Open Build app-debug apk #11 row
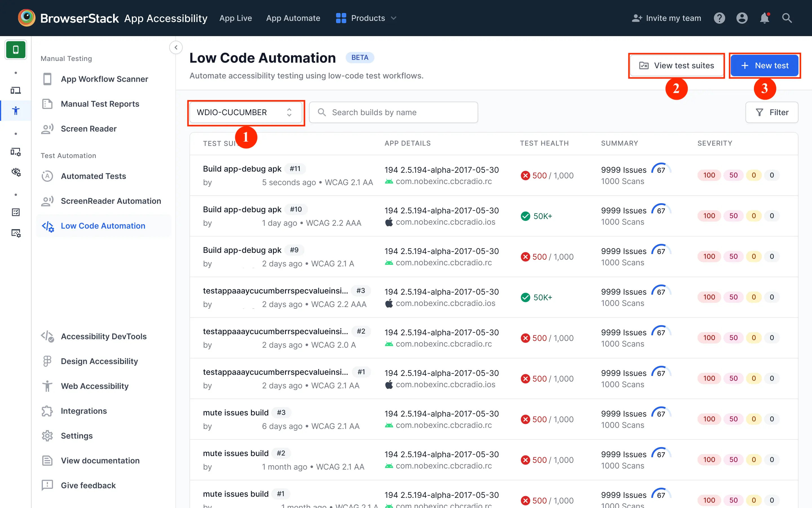The height and width of the screenshot is (508, 812). tap(494, 175)
